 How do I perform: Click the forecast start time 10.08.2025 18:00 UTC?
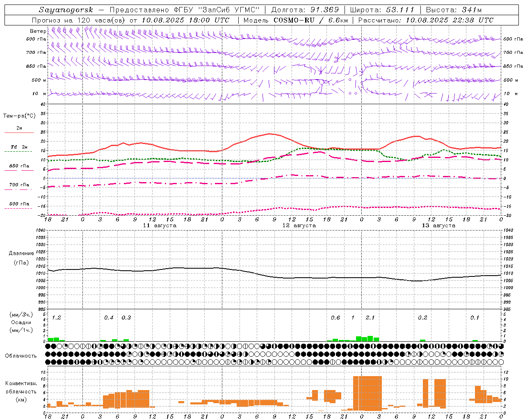pyautogui.click(x=185, y=20)
